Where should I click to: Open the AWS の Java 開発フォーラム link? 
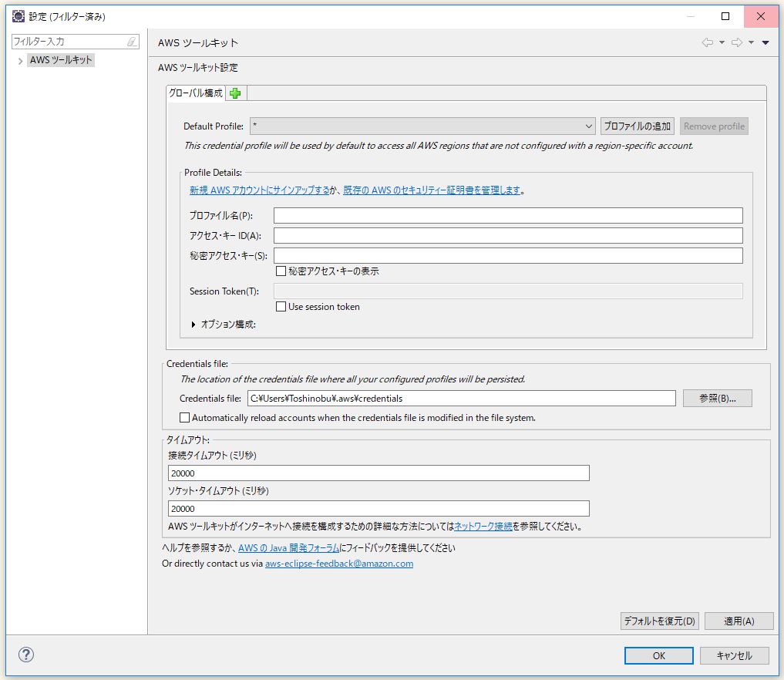click(x=288, y=548)
